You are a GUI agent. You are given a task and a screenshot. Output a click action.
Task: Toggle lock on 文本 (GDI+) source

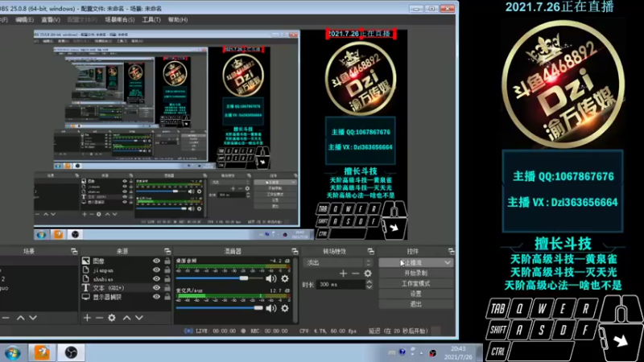click(x=167, y=288)
